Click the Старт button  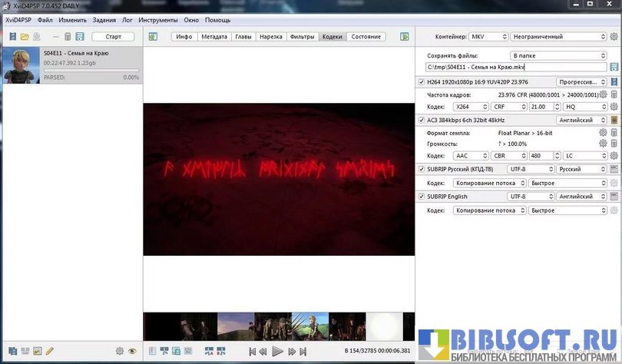click(x=113, y=37)
